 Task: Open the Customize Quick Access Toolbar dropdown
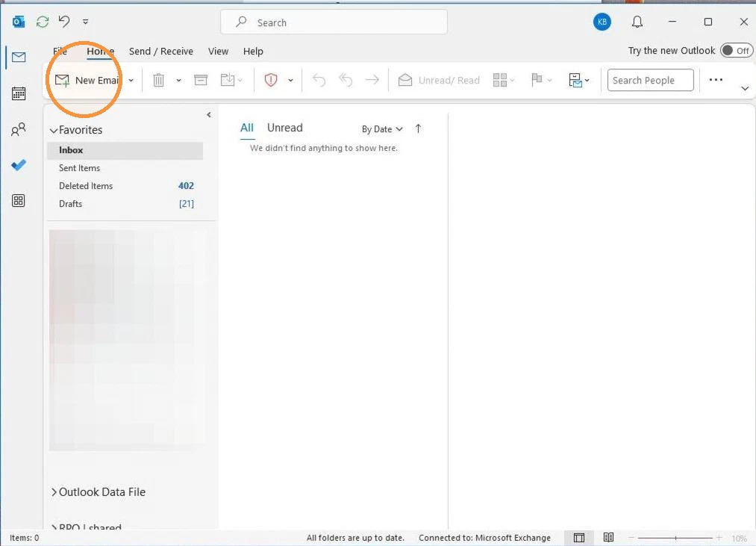tap(85, 22)
